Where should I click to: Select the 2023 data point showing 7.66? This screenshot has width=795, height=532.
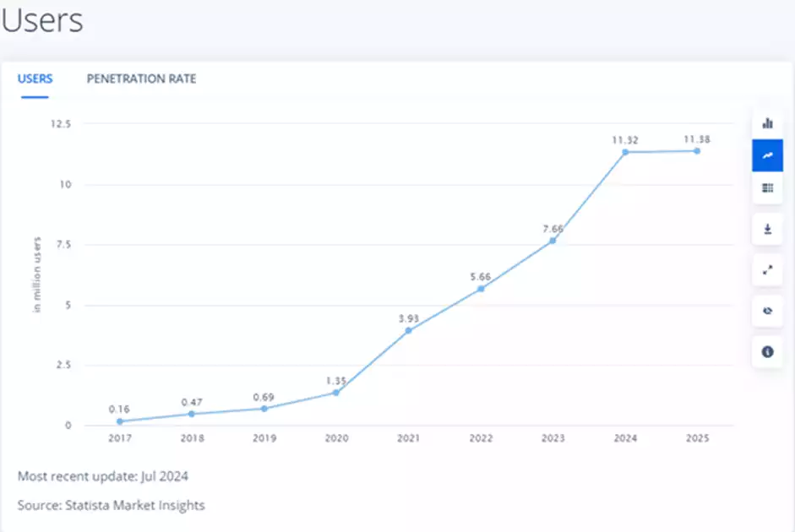point(553,242)
